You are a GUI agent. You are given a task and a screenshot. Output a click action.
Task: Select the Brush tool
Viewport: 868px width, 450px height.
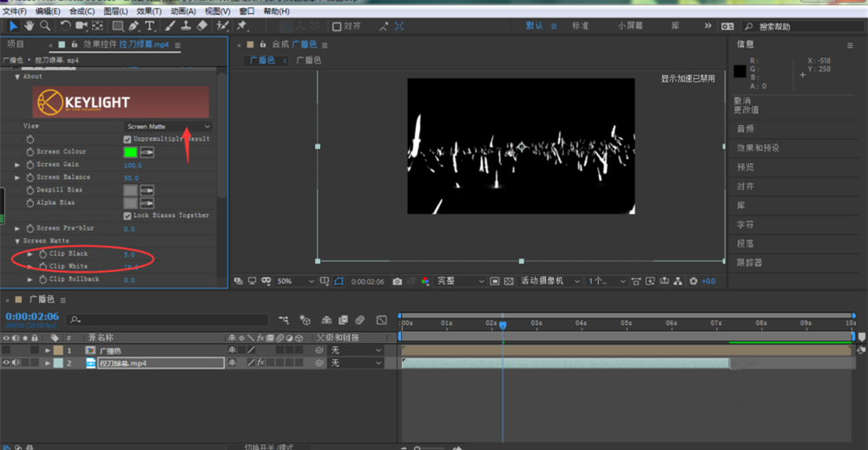click(169, 26)
